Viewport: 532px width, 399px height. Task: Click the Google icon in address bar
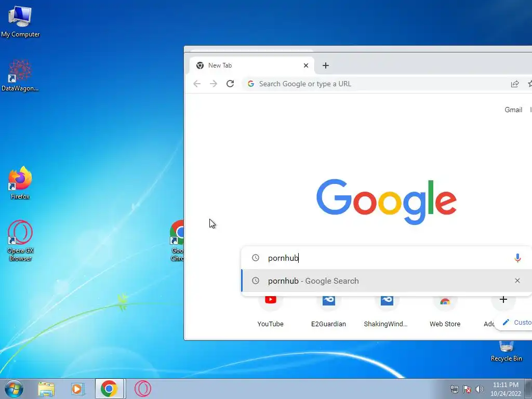[x=251, y=84]
